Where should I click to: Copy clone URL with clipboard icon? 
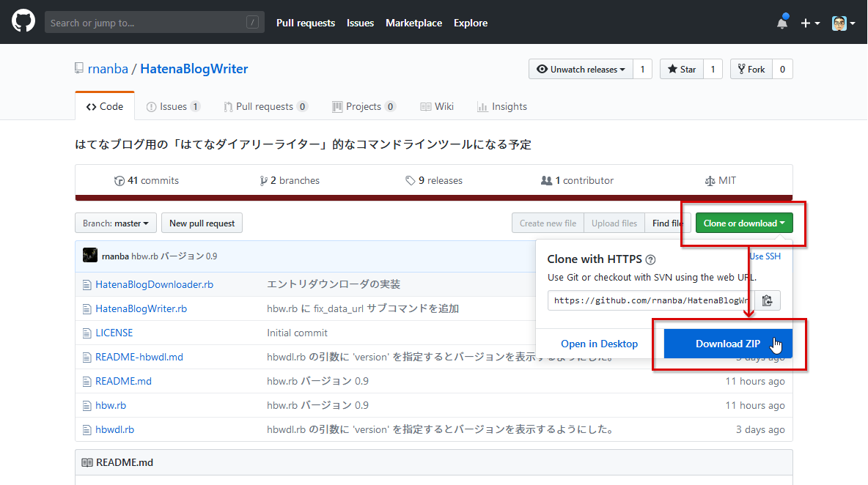coord(768,300)
